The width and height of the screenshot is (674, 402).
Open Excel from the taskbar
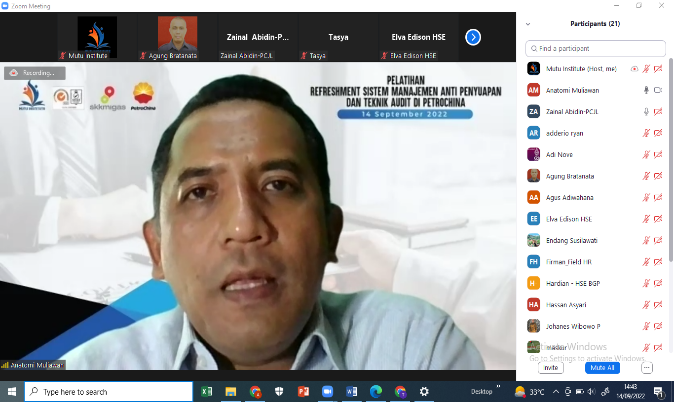pos(207,391)
